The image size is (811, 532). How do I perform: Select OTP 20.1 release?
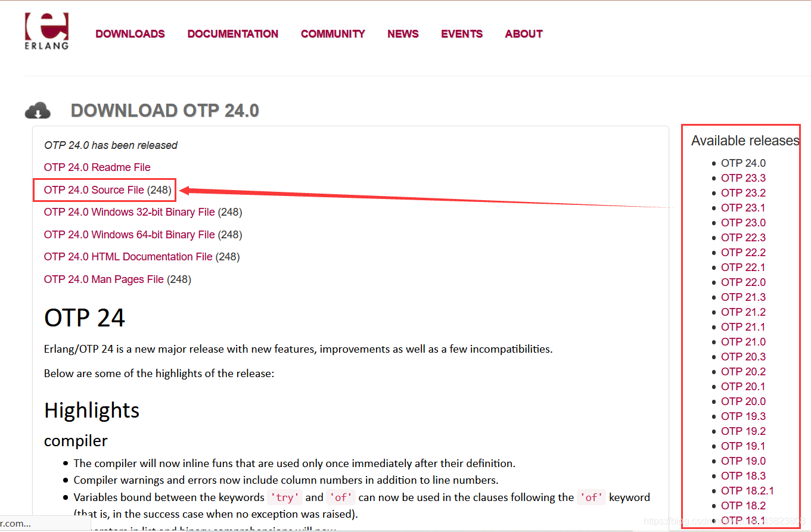[743, 387]
